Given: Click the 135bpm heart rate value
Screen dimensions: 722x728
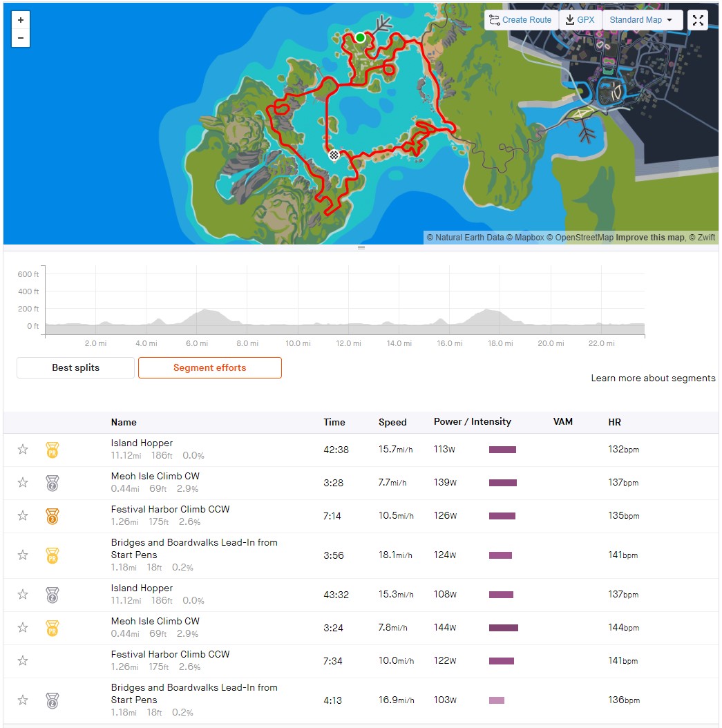Looking at the screenshot, I should (x=624, y=515).
